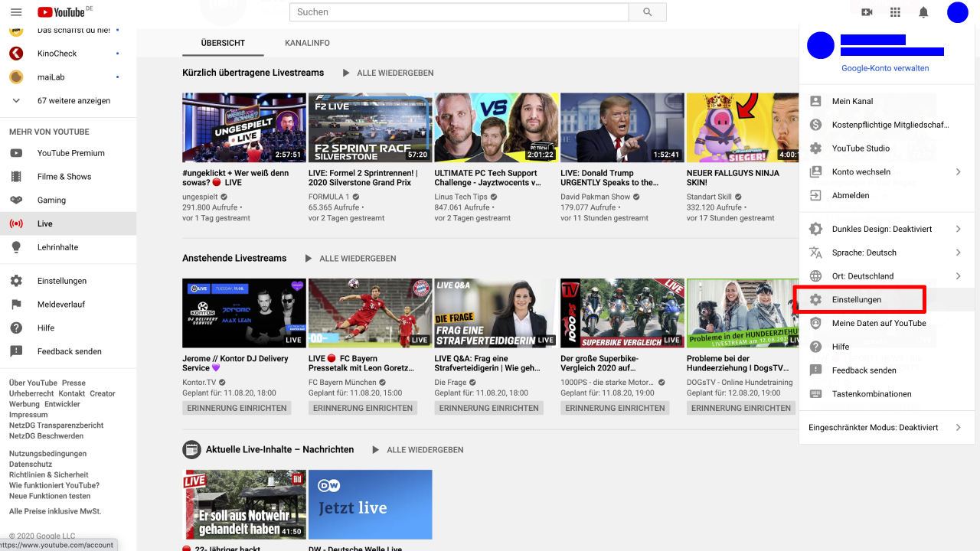Click the search magnifier button
This screenshot has width=980, height=551.
[x=648, y=12]
